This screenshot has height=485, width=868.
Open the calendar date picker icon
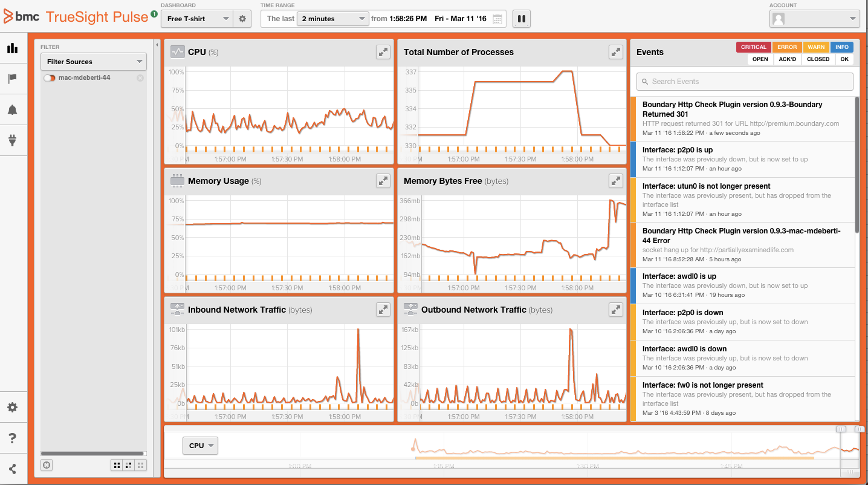point(497,19)
